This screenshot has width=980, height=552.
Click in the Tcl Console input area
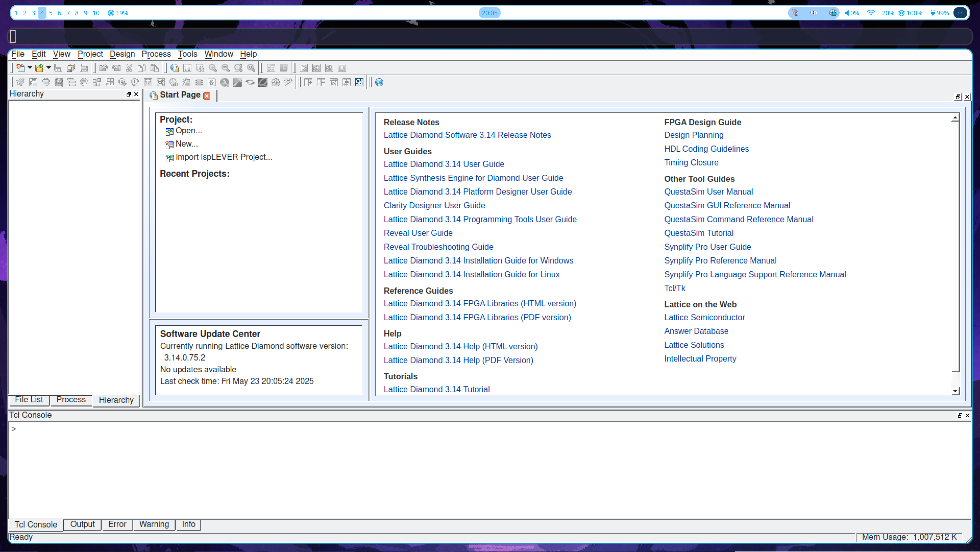point(490,470)
